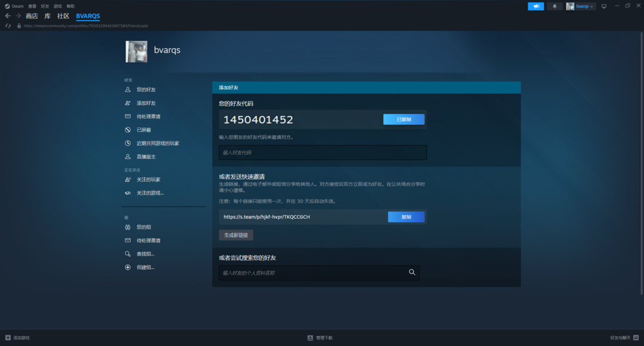The height and width of the screenshot is (346, 644).
Task: Open the 好友 menu in title bar
Action: click(x=45, y=6)
